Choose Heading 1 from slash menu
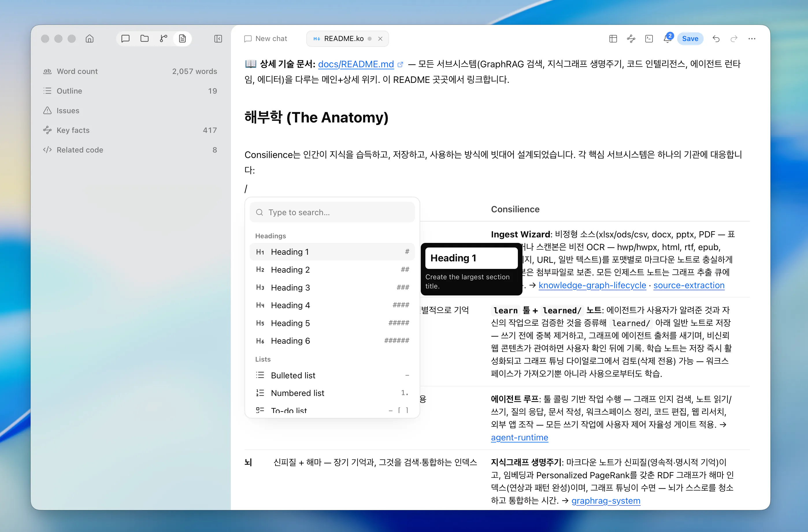 pos(332,252)
